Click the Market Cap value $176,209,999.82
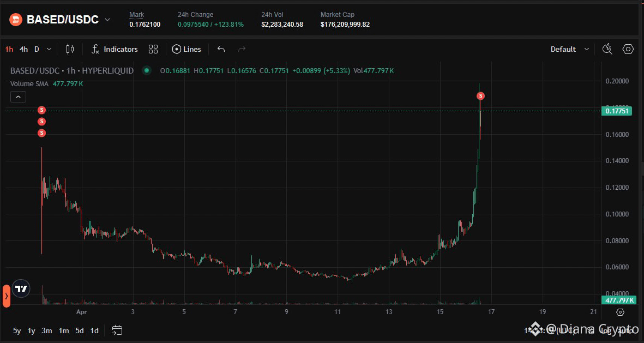This screenshot has height=343, width=644. 345,25
